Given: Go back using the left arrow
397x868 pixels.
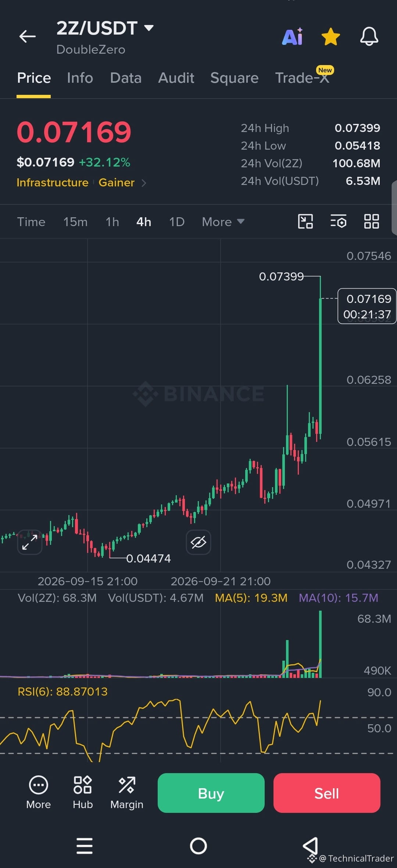Looking at the screenshot, I should tap(28, 36).
